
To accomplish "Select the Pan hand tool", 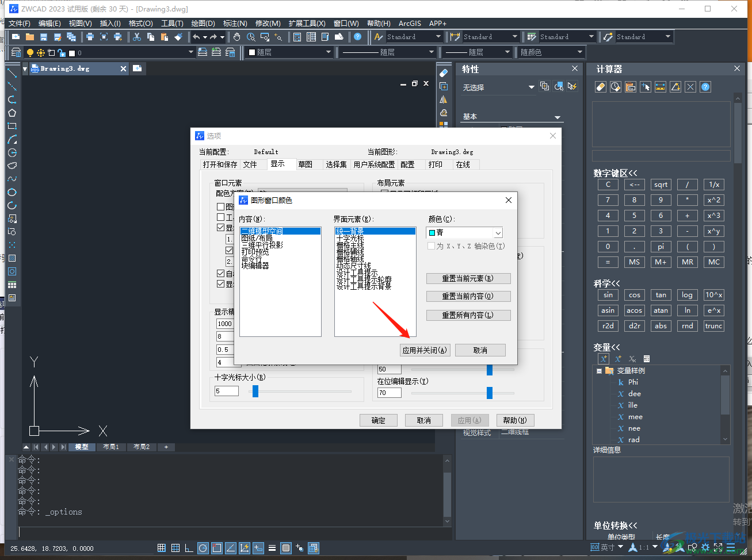I will (x=237, y=37).
